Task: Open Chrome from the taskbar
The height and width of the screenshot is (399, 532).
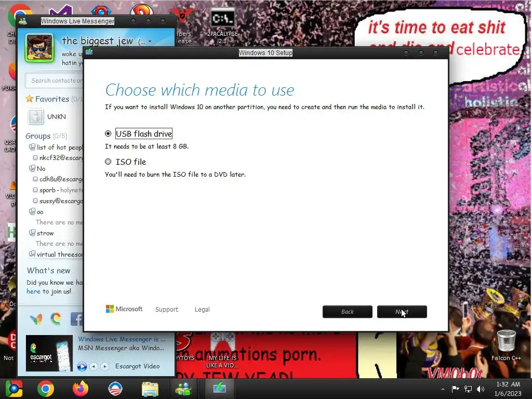Action: coord(46,389)
